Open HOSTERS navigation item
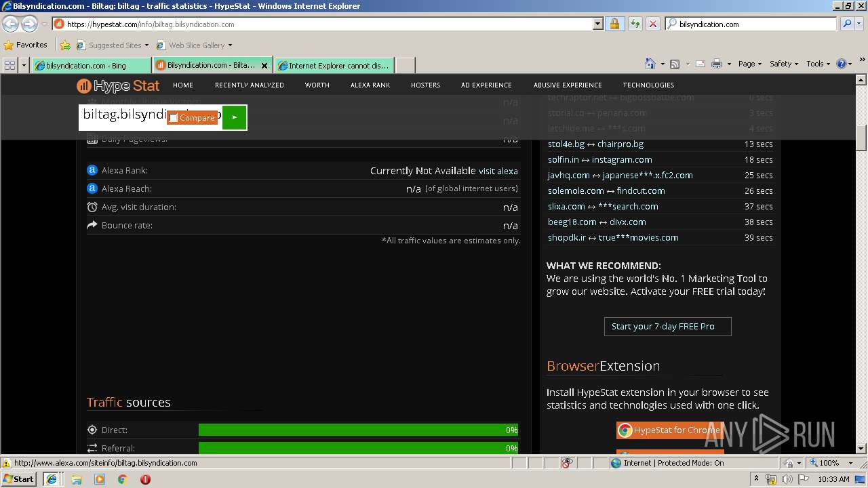 [425, 85]
